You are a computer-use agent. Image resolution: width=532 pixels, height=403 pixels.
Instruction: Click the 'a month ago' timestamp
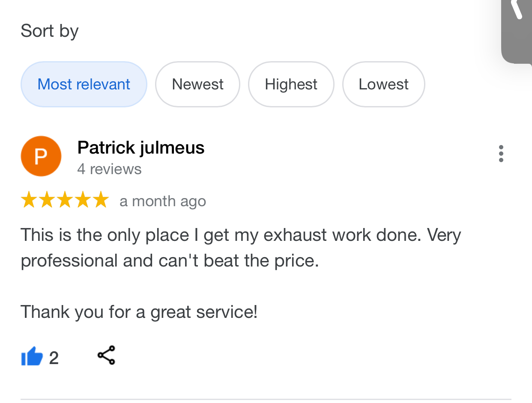click(163, 201)
